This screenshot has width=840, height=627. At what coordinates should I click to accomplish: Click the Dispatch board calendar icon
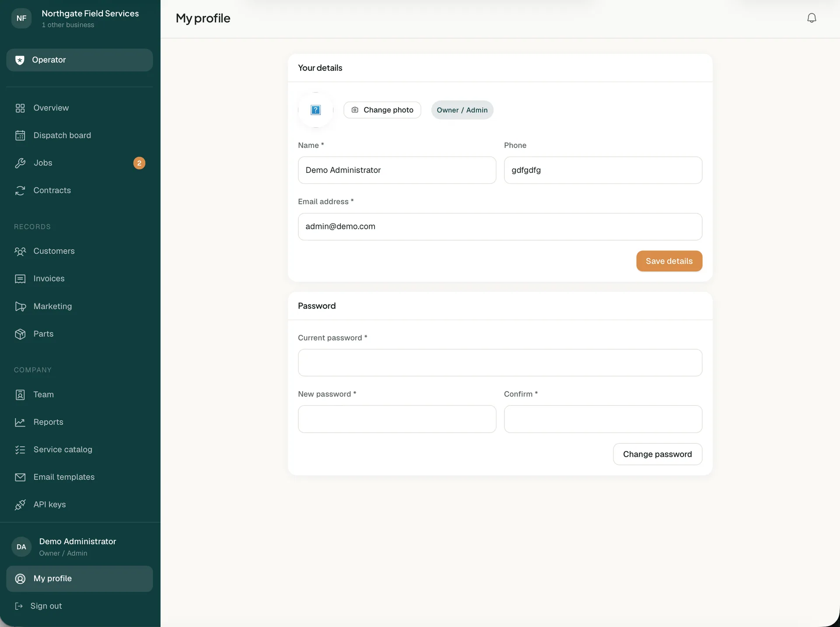[x=20, y=136]
